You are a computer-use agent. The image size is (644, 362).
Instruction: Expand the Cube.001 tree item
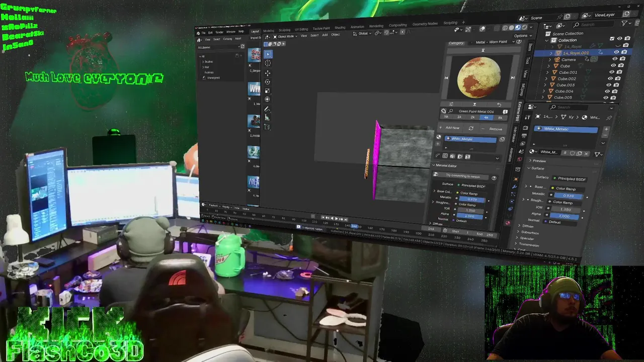547,72
